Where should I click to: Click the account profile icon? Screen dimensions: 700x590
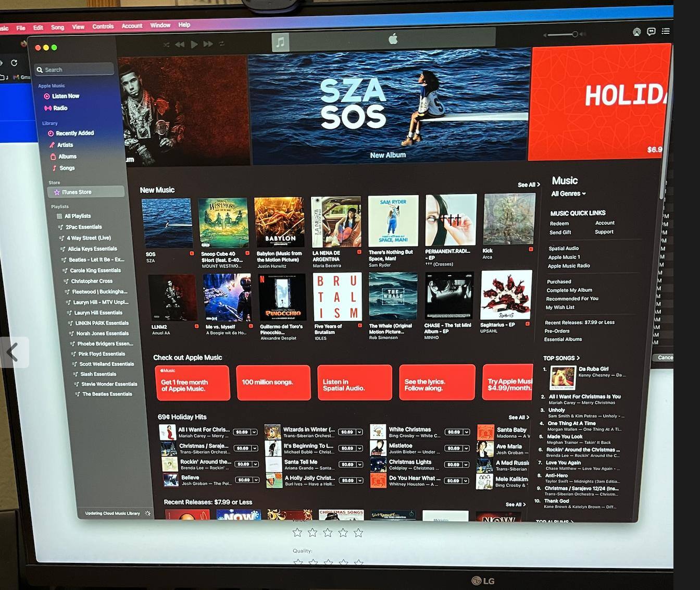coord(636,32)
